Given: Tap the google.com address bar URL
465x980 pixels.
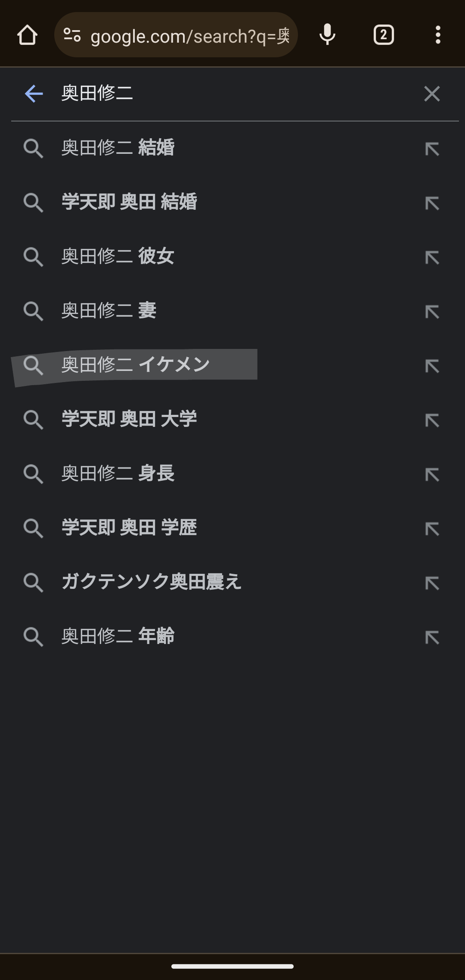Looking at the screenshot, I should (190, 36).
